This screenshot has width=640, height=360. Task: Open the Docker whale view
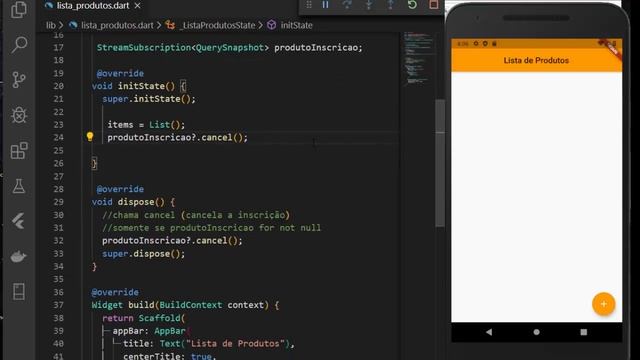(19, 256)
